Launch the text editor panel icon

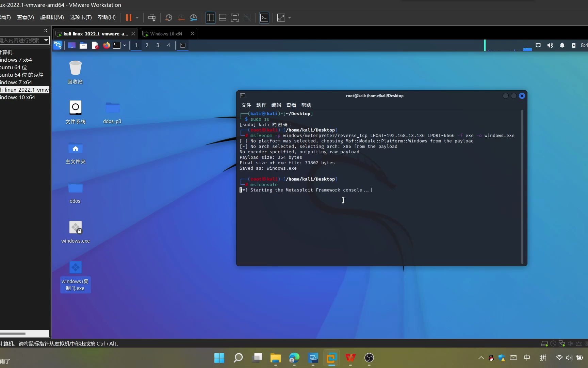95,45
